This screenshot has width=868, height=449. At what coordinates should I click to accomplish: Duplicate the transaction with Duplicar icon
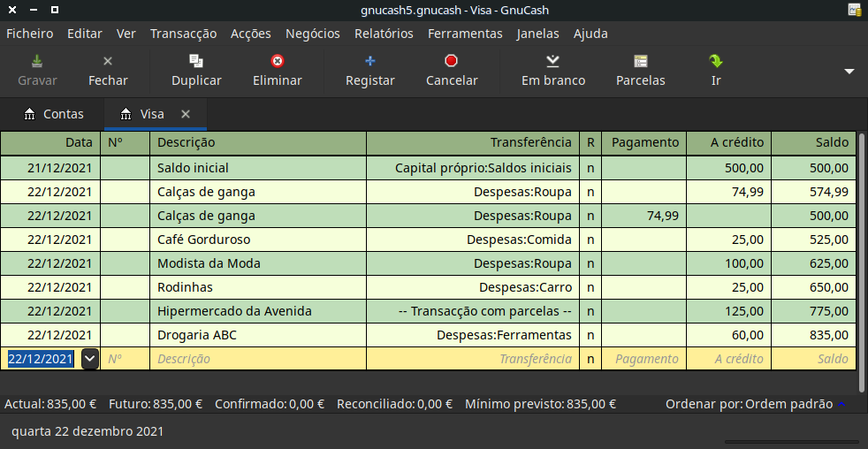[x=196, y=62]
